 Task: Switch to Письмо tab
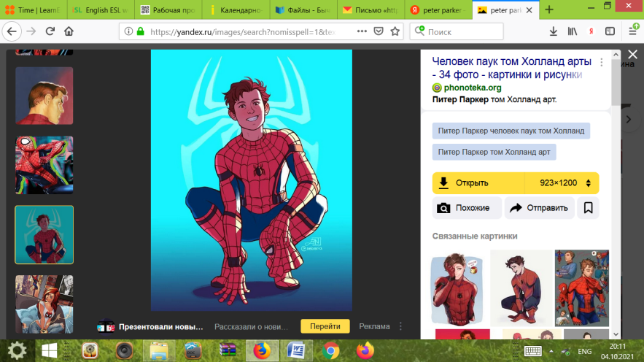[x=371, y=10]
